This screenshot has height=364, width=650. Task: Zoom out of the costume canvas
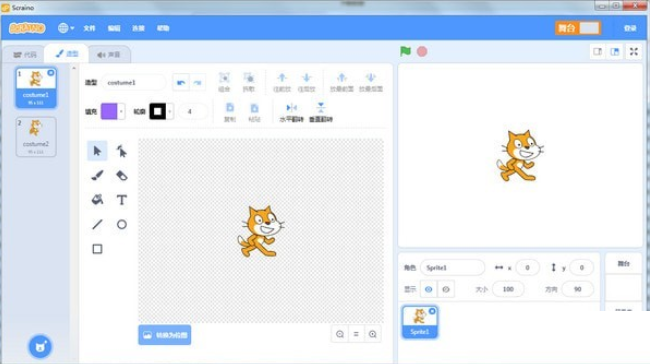pyautogui.click(x=340, y=334)
